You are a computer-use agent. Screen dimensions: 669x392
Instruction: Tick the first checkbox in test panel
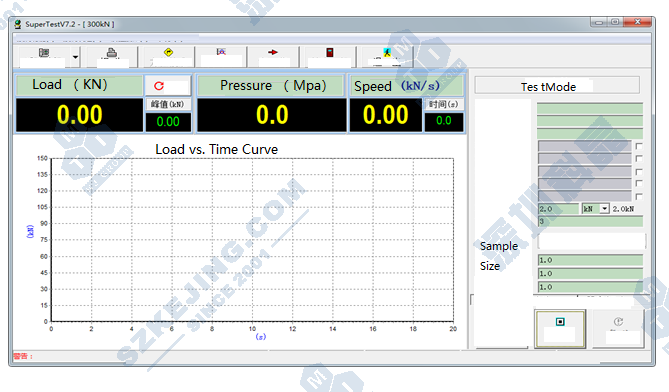[x=639, y=146]
